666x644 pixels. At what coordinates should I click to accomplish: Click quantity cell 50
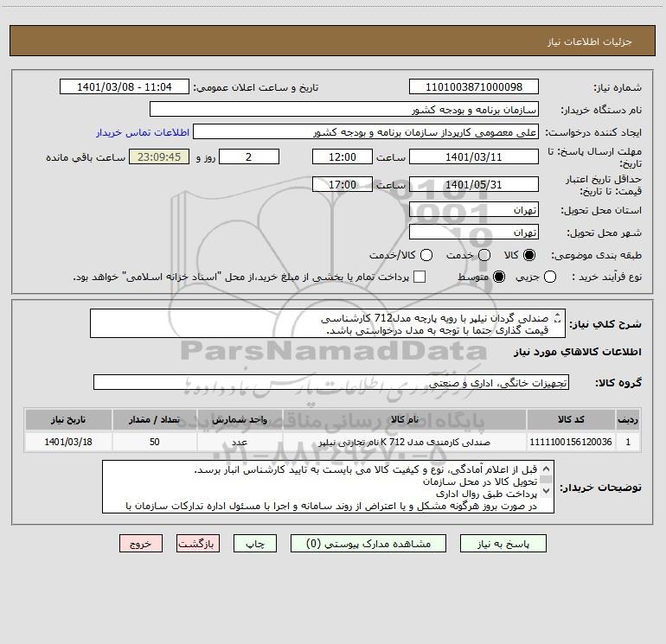[x=154, y=442]
